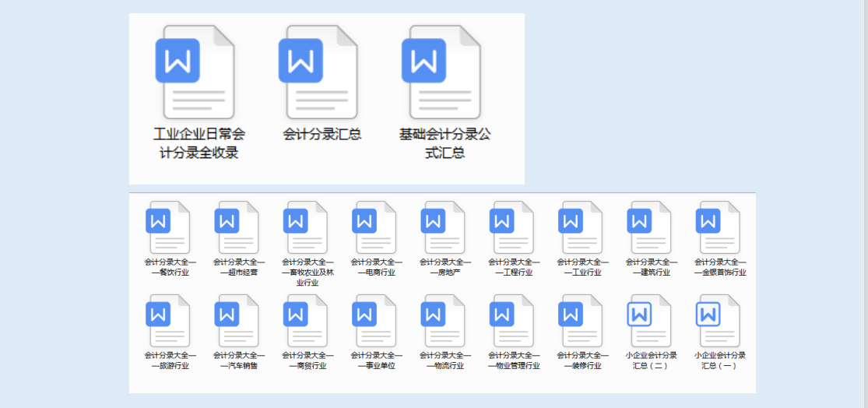Click the label 会计分录大全——金银首饰行业

tap(721, 267)
